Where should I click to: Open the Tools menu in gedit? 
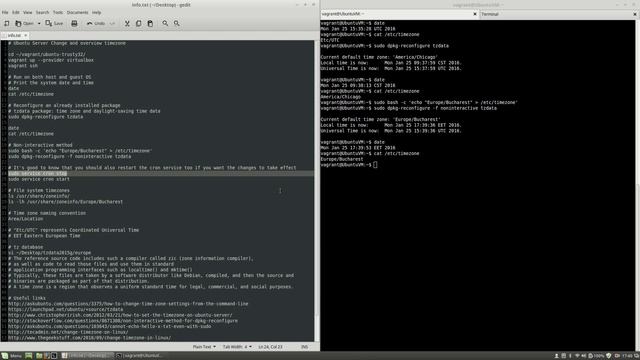click(58, 12)
